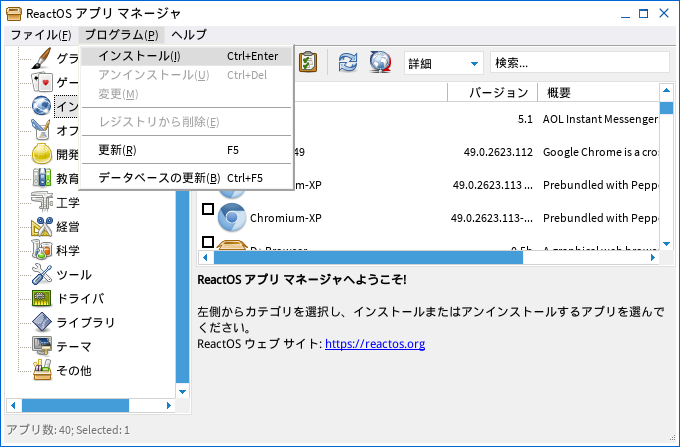Tick the Chromium-XP checkbox
Image resolution: width=680 pixels, height=447 pixels.
[208, 209]
